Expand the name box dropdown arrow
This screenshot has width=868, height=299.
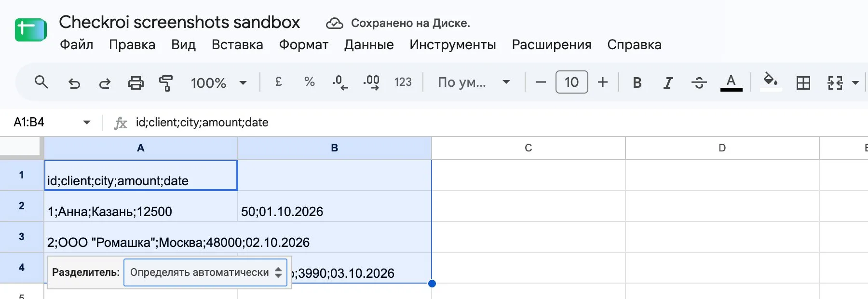[x=87, y=122]
